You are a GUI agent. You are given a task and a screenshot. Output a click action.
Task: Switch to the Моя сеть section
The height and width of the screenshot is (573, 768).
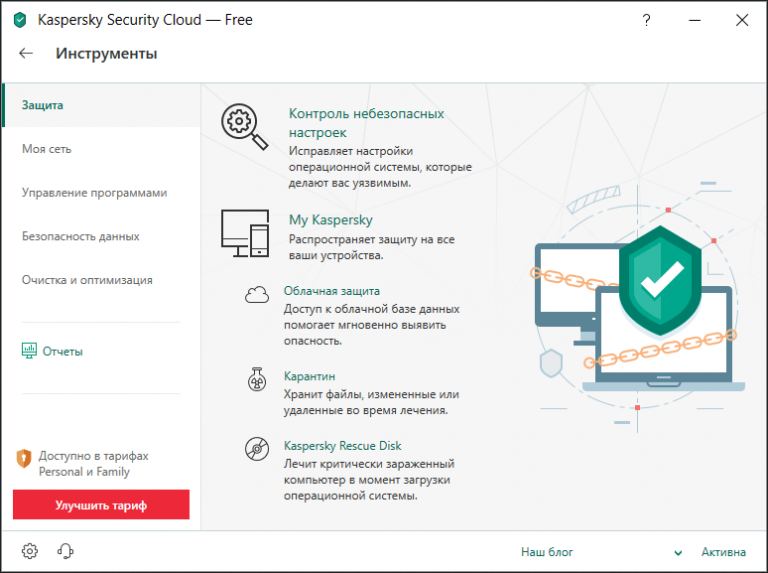click(47, 149)
